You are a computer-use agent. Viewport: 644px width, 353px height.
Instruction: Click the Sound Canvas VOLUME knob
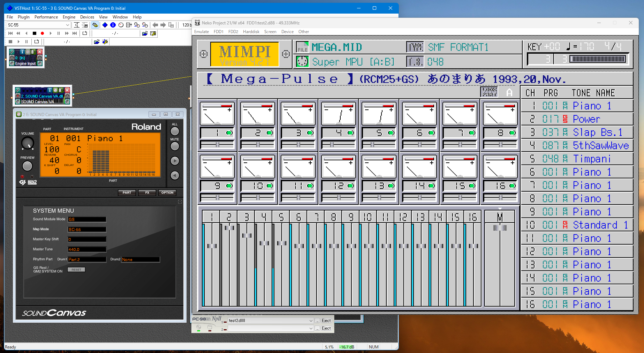pos(28,143)
